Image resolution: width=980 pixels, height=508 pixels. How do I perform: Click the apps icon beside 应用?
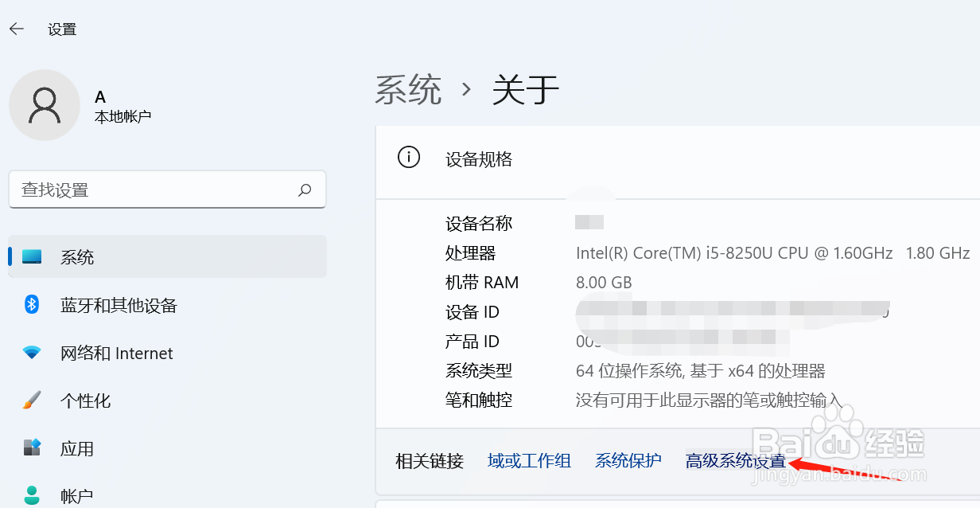point(32,448)
